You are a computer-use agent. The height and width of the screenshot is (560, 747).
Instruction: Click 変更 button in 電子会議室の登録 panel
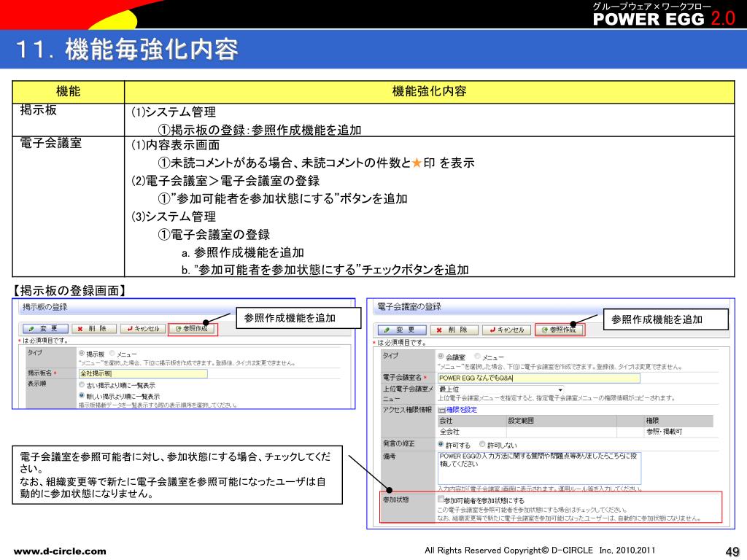402,330
